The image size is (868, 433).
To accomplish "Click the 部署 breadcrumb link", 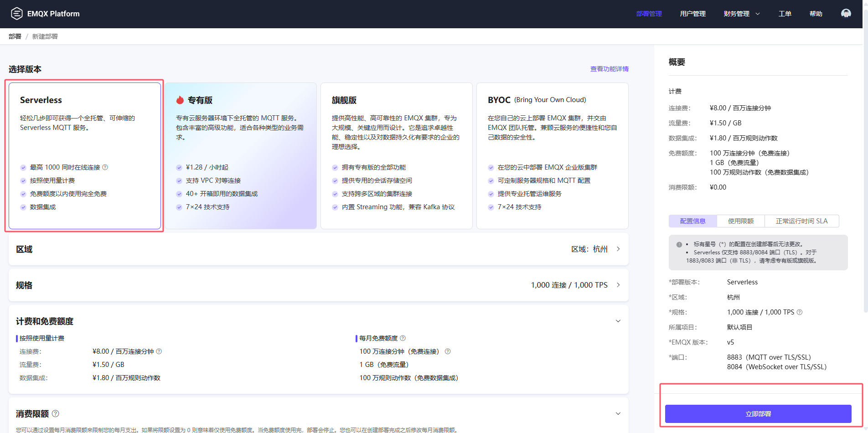I will click(x=15, y=36).
